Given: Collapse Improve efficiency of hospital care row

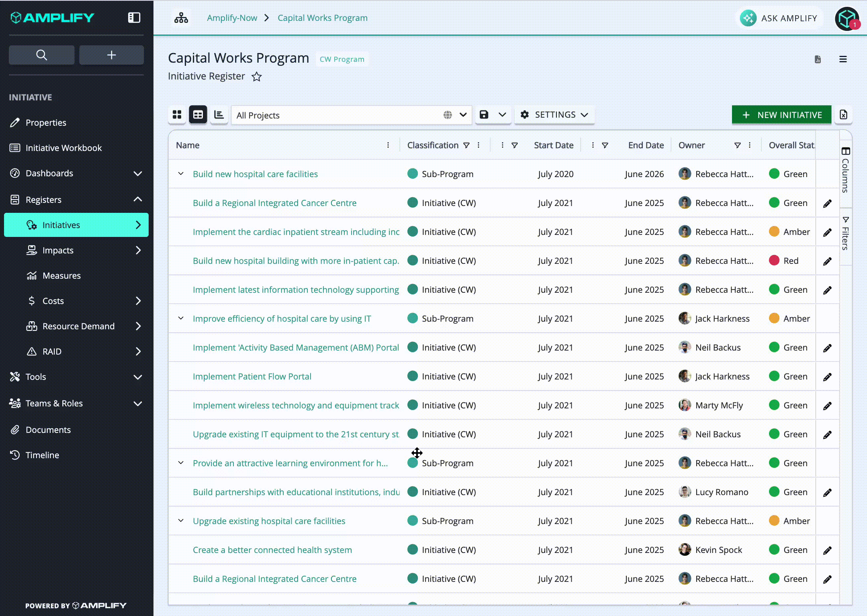Looking at the screenshot, I should coord(181,318).
